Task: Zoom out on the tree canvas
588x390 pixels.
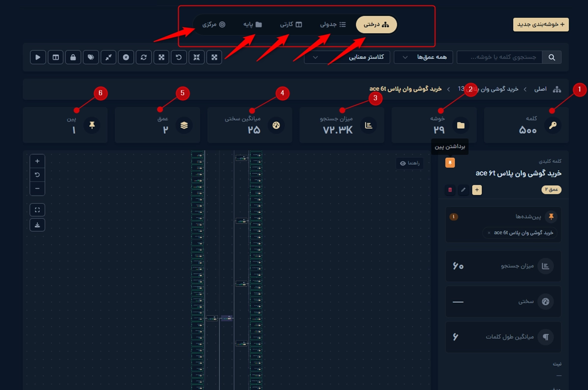Action: tap(37, 189)
